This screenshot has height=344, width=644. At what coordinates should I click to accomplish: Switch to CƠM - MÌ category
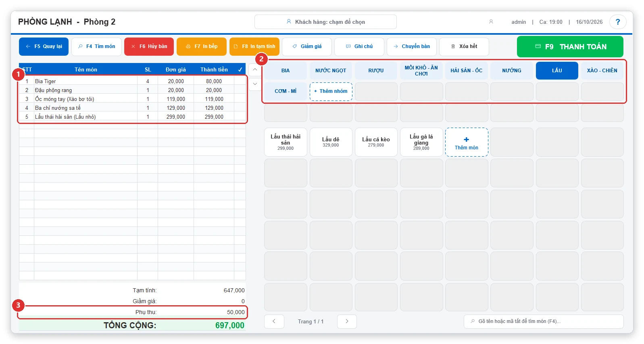tap(286, 91)
